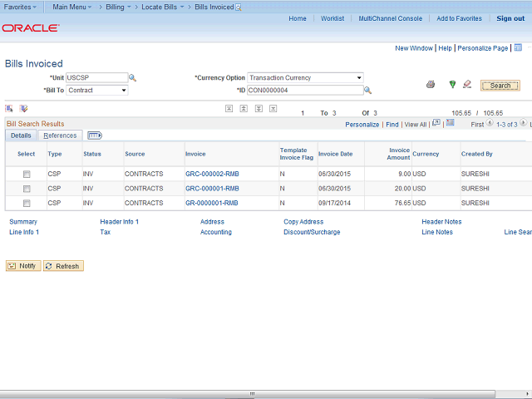The width and height of the screenshot is (532, 399).
Task: Click the show all columns icon
Action: (x=95, y=135)
